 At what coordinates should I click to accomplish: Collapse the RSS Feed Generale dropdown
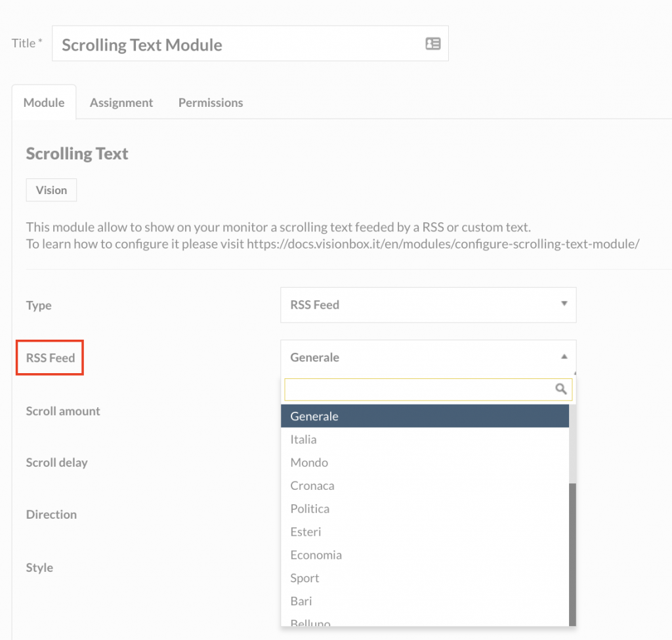click(x=564, y=357)
